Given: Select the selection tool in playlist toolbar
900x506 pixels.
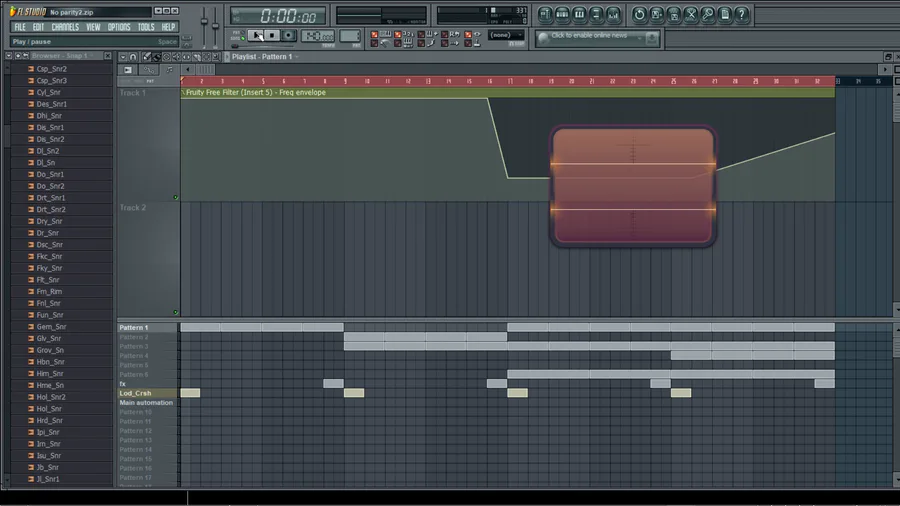Looking at the screenshot, I should click(206, 57).
